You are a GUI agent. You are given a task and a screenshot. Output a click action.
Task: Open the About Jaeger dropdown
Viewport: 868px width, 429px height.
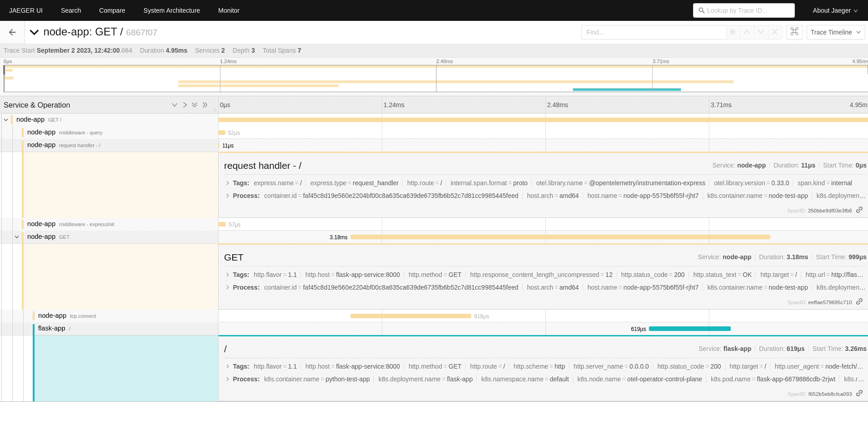point(834,10)
